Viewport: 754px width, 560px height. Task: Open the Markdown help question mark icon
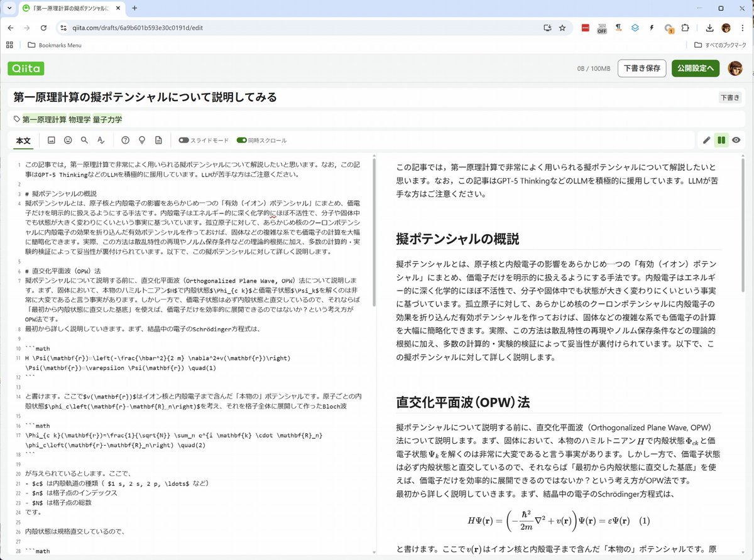tap(126, 140)
